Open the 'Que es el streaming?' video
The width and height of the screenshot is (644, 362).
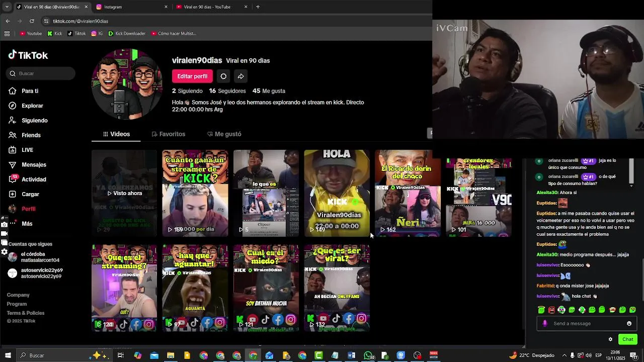tap(124, 288)
